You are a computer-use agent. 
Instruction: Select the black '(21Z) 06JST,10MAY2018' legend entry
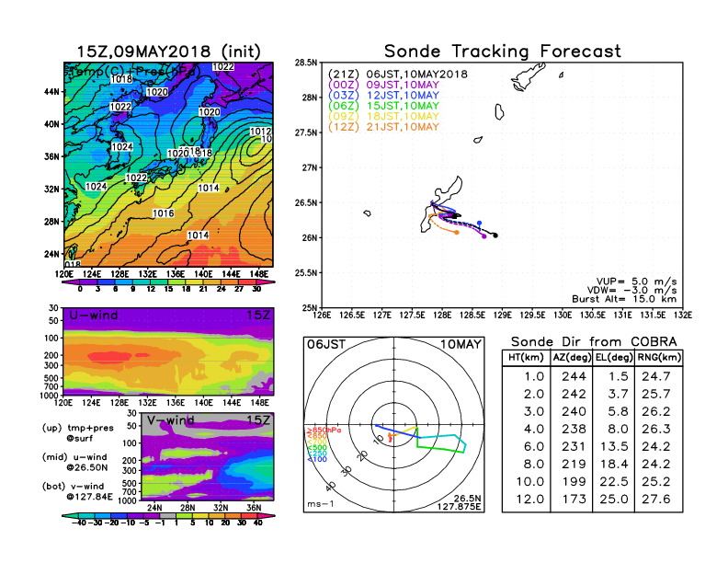coord(397,75)
